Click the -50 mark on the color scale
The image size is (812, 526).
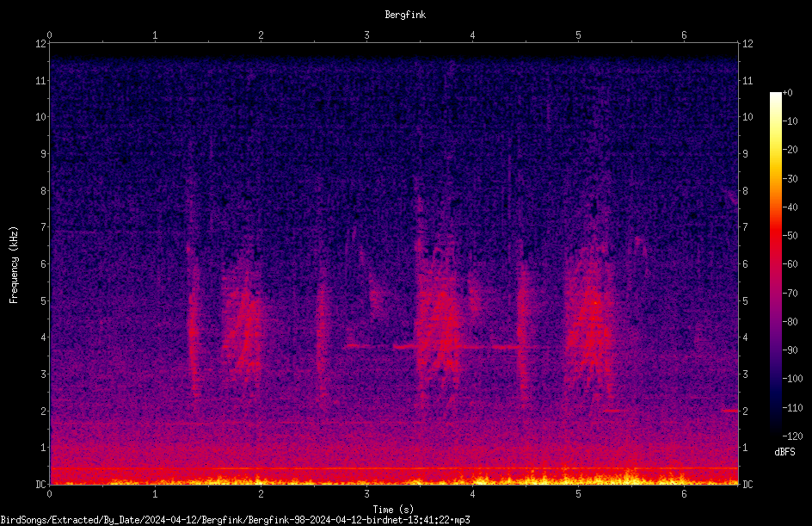point(790,235)
